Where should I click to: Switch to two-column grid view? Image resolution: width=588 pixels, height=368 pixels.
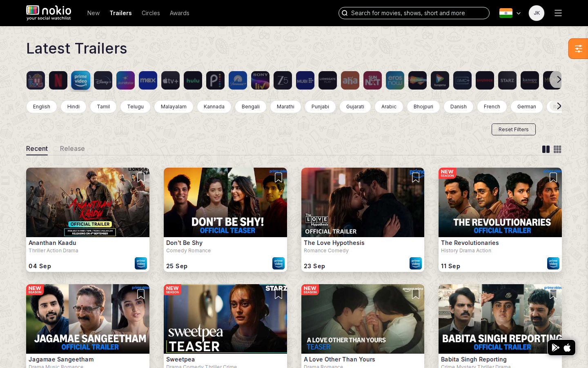click(546, 149)
